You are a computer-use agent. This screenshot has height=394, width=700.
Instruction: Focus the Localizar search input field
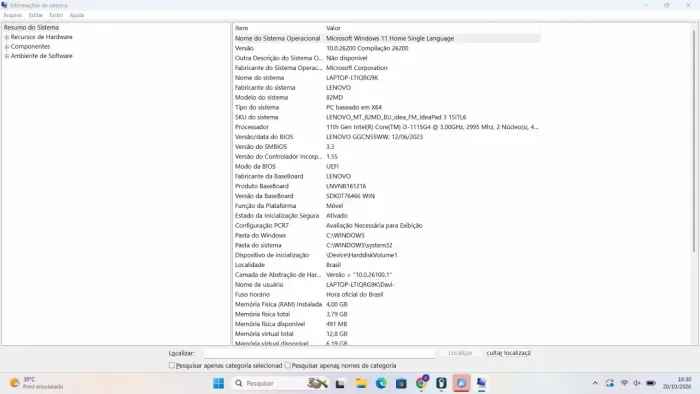pyautogui.click(x=319, y=353)
